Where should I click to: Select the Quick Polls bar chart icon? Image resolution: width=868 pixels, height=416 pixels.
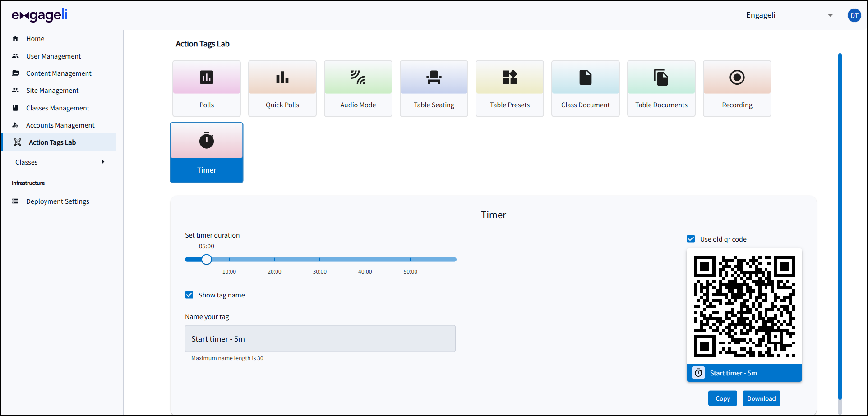pos(282,78)
